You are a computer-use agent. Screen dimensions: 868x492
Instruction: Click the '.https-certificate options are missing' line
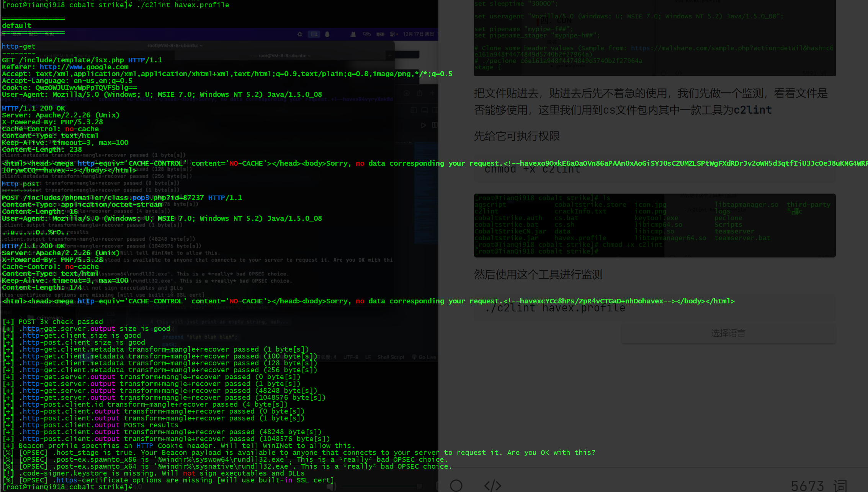pos(168,480)
